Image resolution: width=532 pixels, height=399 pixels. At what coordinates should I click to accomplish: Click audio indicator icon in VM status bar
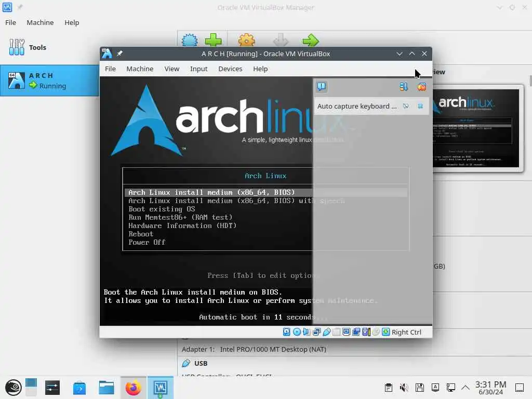tap(307, 332)
